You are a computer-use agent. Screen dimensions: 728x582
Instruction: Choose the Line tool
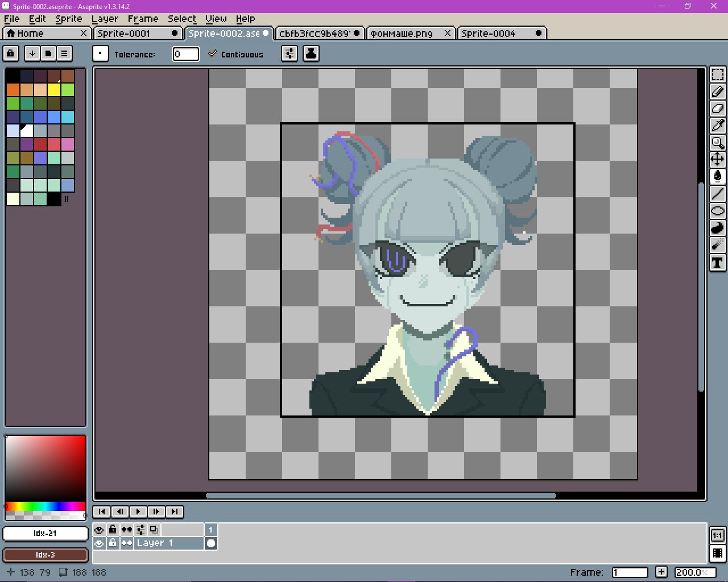pyautogui.click(x=717, y=194)
